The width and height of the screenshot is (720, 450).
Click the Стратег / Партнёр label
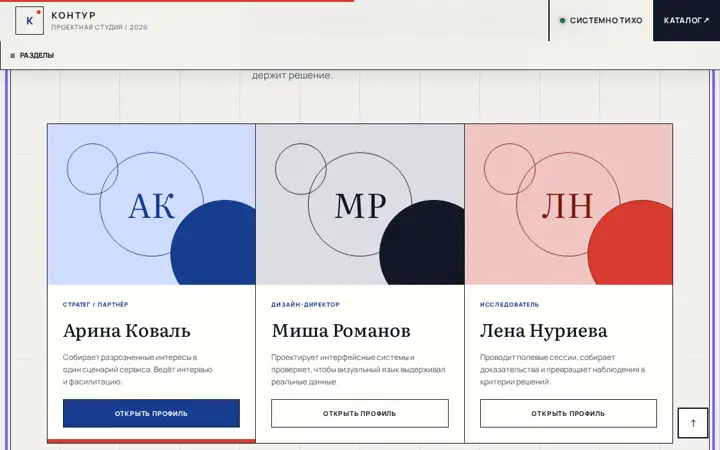(96, 304)
